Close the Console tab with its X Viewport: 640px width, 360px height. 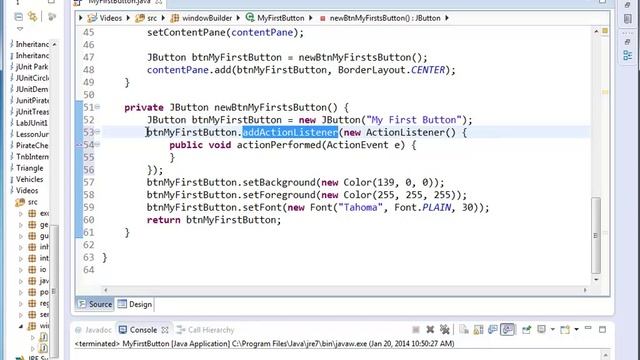[165, 329]
